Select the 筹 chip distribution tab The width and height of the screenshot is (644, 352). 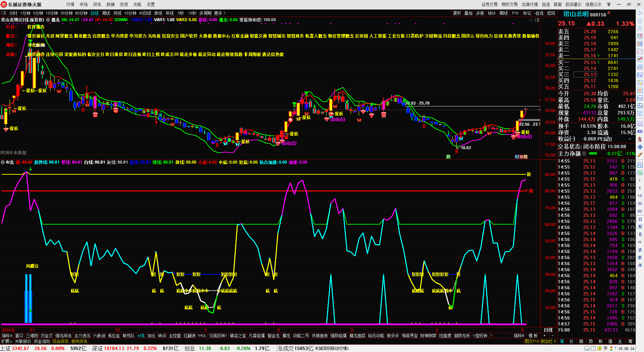pos(630,341)
